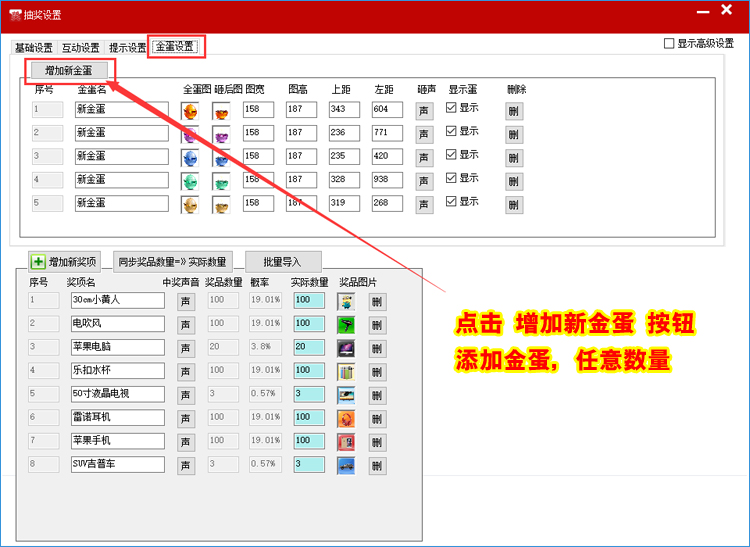Click smashed egg image in golden egg row 1
This screenshot has width=750, height=547.
pos(221,111)
